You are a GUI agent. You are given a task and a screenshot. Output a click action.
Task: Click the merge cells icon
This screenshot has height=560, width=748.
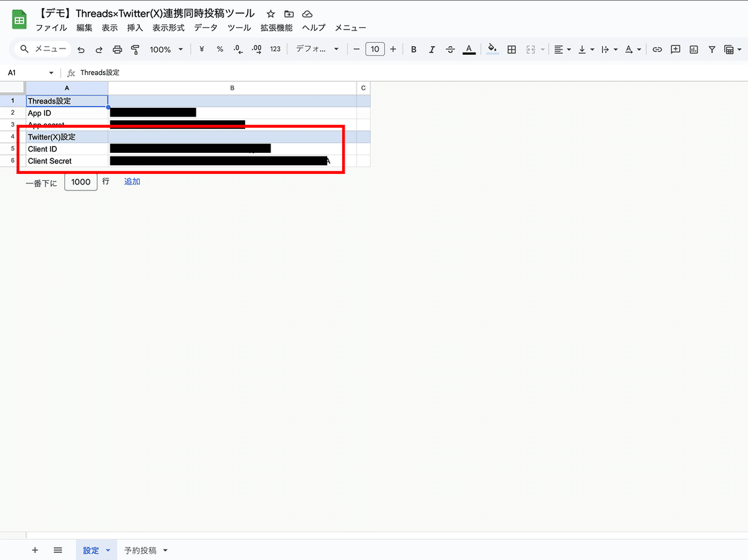531,49
